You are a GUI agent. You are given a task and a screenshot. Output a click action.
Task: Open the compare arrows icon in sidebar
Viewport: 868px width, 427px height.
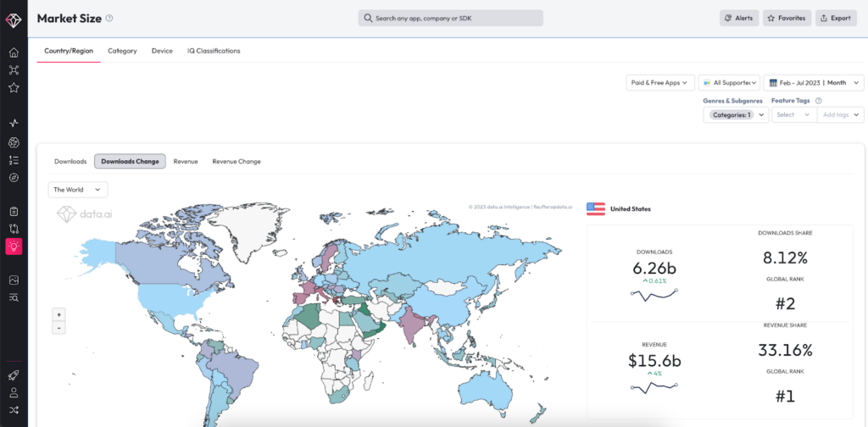14,229
